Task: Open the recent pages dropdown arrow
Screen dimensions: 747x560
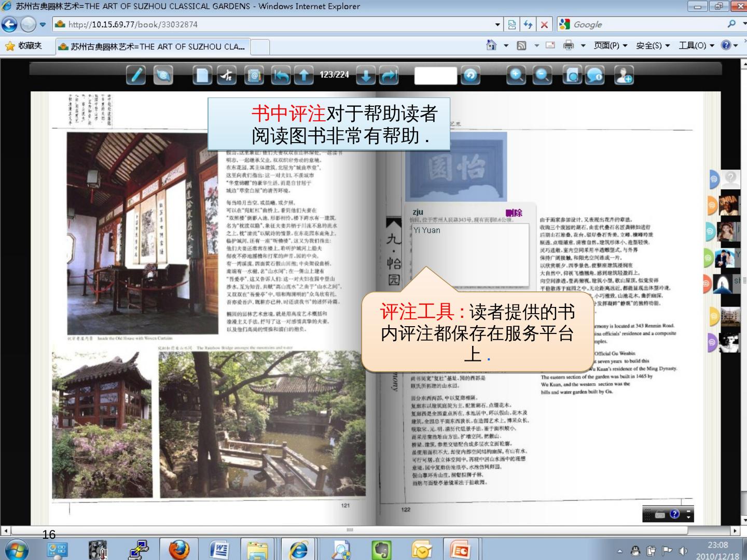Action: point(43,24)
